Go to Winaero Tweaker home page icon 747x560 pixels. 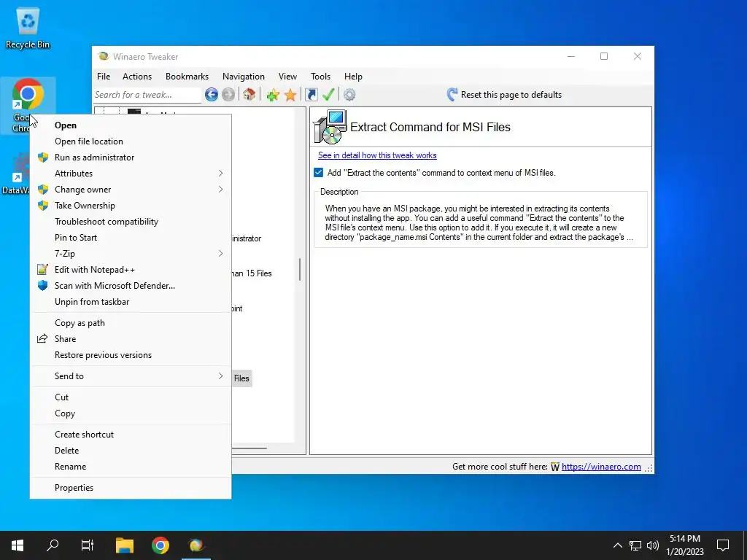249,94
